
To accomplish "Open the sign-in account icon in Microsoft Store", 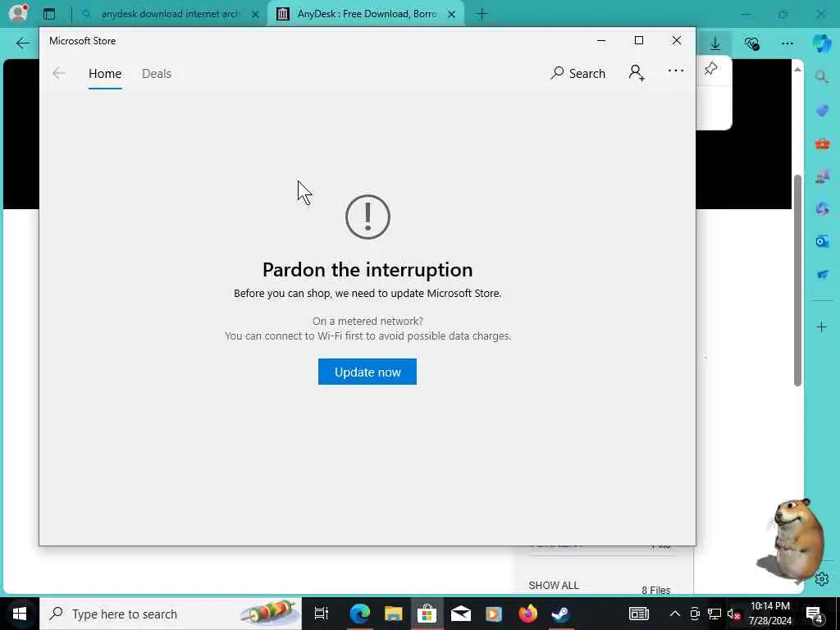I will pyautogui.click(x=637, y=72).
